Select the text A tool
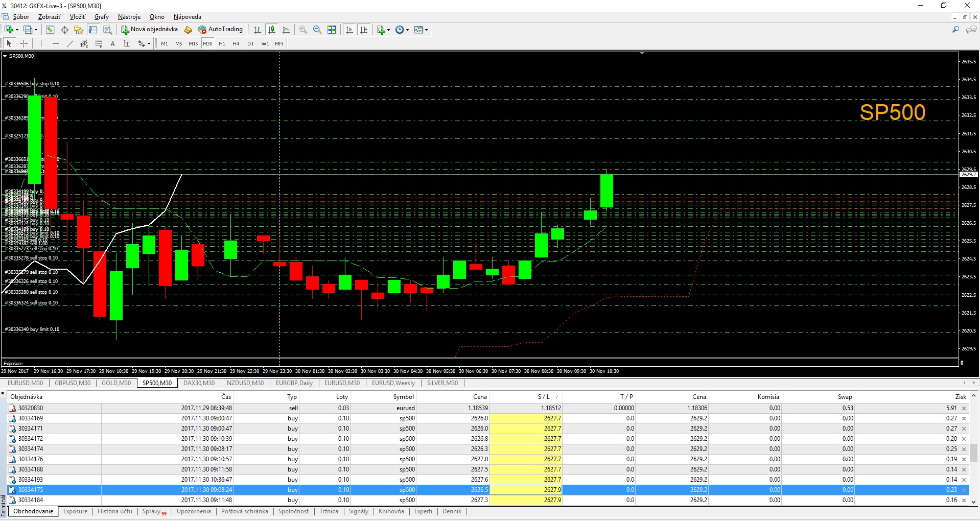This screenshot has width=980, height=521. coord(113,43)
